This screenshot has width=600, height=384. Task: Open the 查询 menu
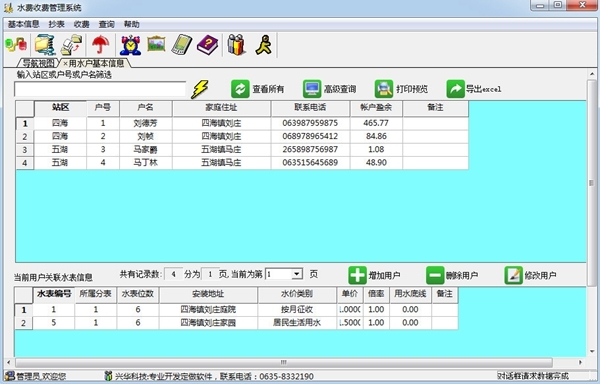[x=106, y=24]
